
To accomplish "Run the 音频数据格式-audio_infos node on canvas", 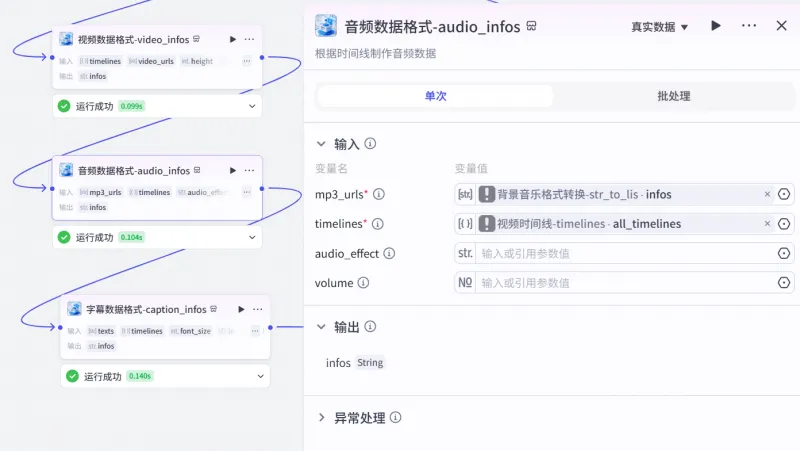I will point(233,170).
